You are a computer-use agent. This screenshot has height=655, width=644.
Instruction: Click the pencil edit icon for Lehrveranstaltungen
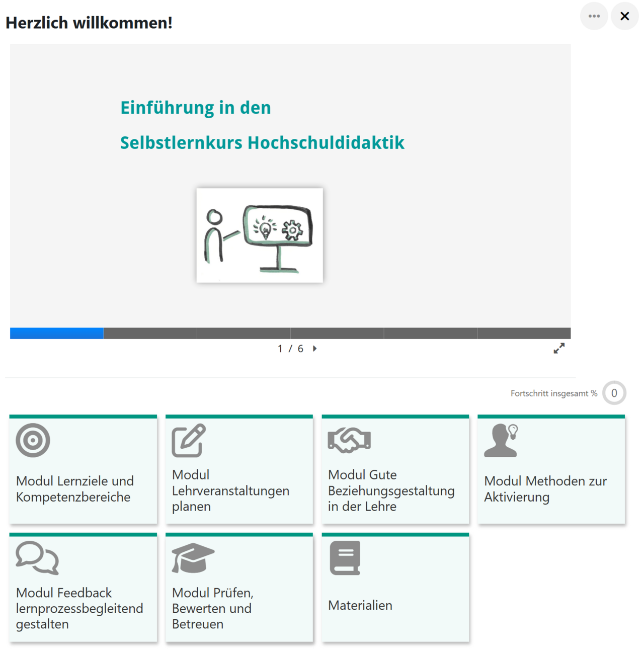click(x=189, y=440)
